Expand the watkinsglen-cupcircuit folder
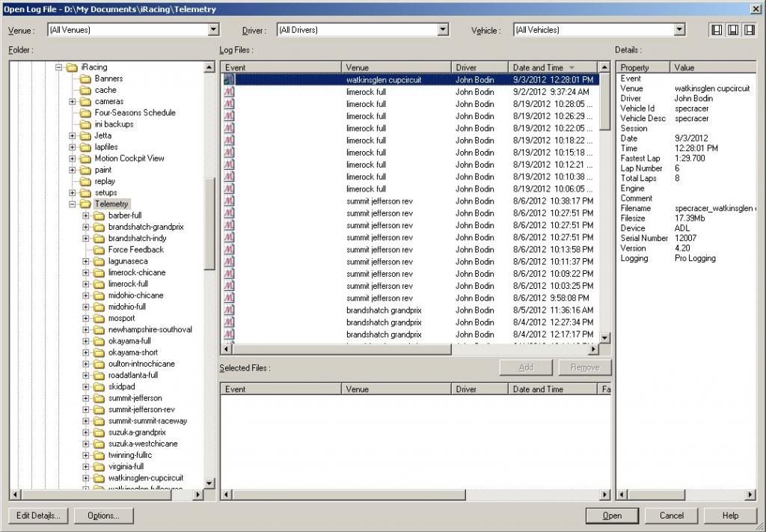Viewport: 766px width, 532px height. coord(86,478)
